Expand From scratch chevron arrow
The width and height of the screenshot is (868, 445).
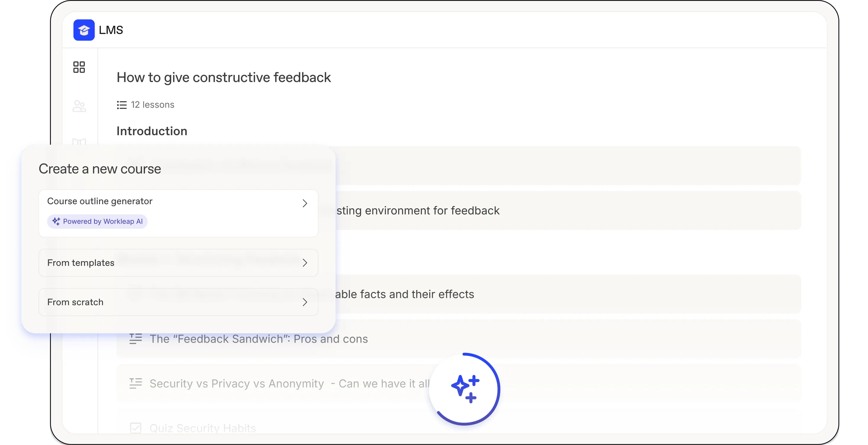coord(305,302)
